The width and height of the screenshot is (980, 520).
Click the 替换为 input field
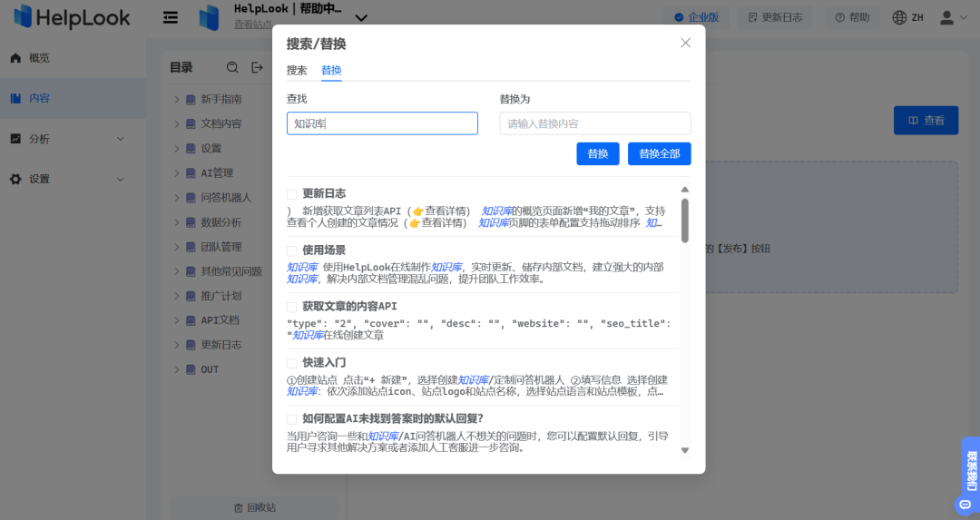595,123
